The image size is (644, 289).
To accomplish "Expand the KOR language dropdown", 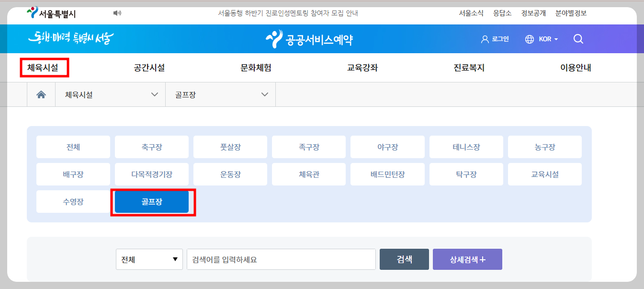I will click(x=545, y=39).
